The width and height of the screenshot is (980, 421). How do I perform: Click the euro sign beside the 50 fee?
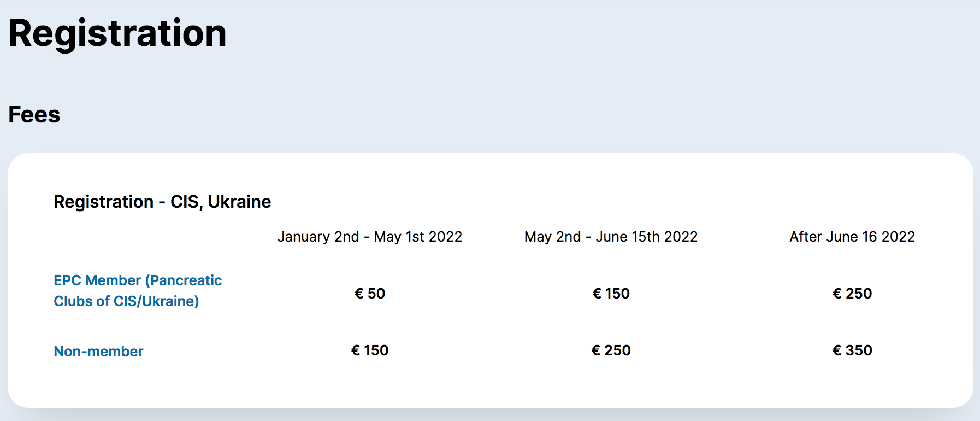coord(359,294)
